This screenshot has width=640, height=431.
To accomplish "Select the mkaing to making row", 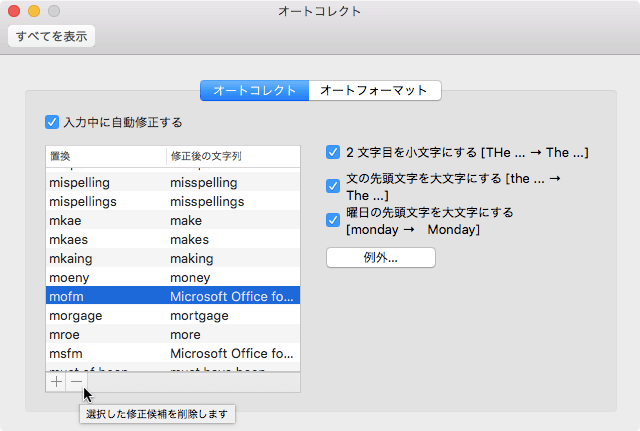I will point(173,258).
